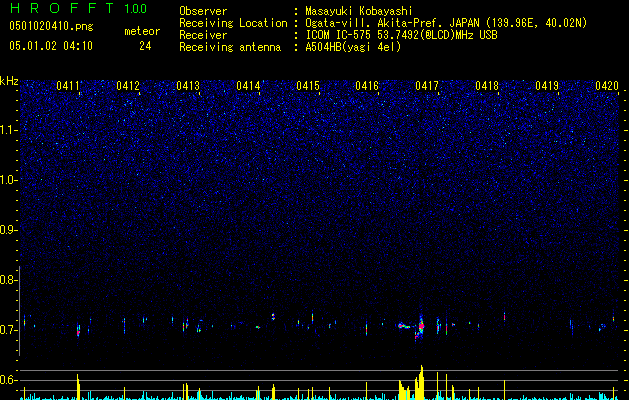Click the Observer label

[x=203, y=11]
